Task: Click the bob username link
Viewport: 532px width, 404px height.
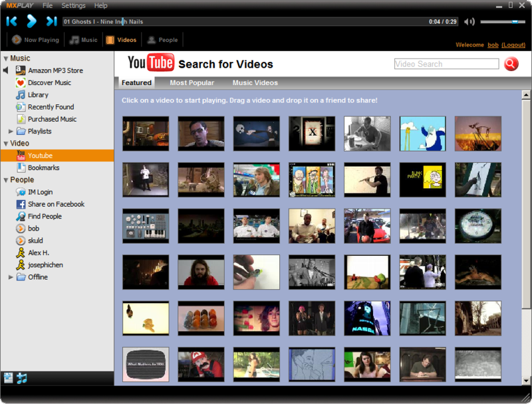Action: coord(493,45)
